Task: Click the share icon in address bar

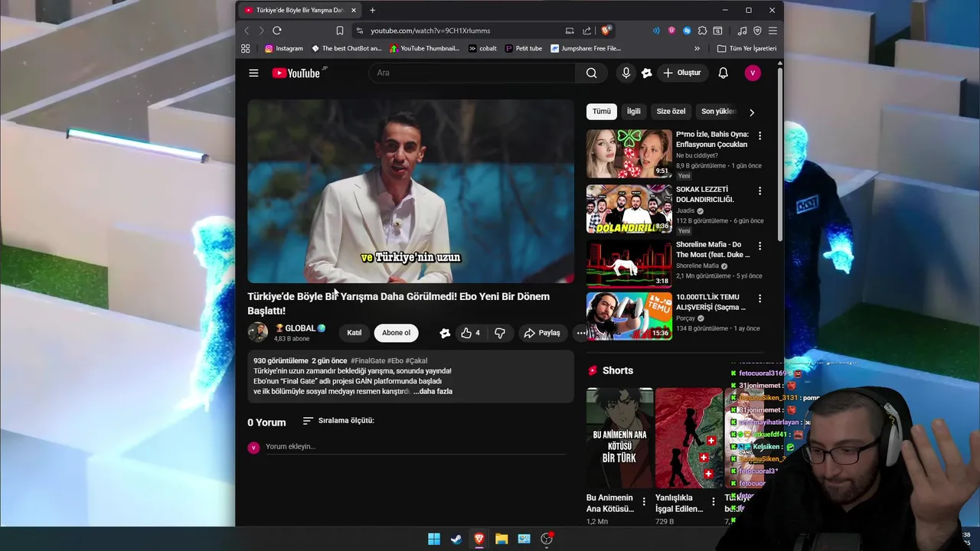Action: click(x=586, y=31)
